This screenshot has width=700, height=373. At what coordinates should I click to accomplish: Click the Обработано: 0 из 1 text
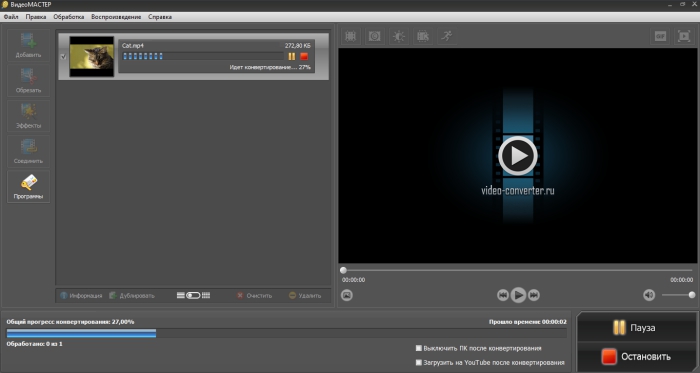pos(34,344)
